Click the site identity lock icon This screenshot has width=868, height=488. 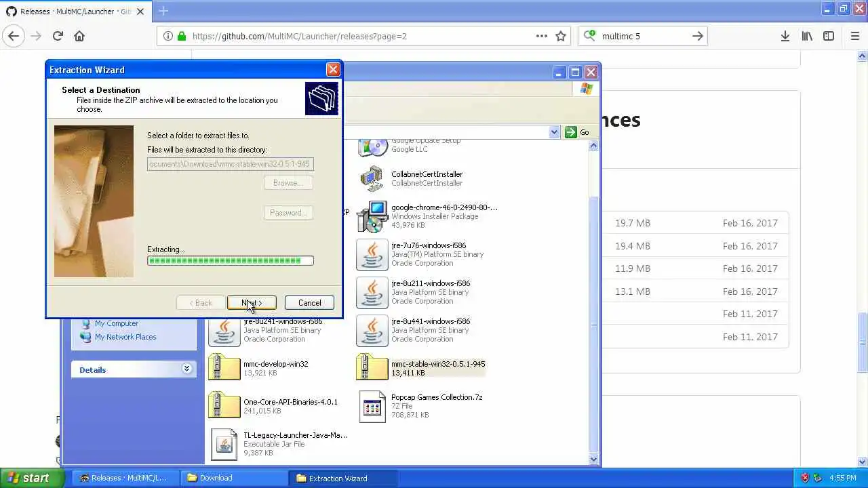click(181, 36)
